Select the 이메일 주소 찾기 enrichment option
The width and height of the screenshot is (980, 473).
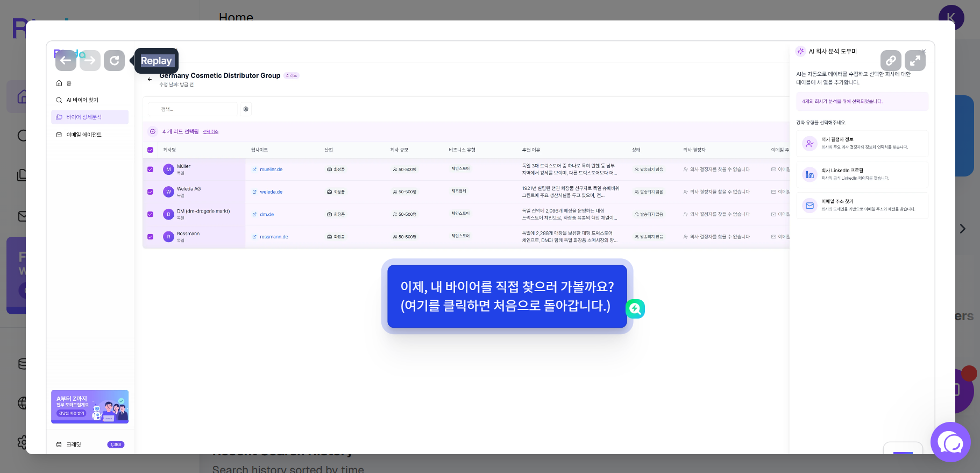click(x=862, y=206)
